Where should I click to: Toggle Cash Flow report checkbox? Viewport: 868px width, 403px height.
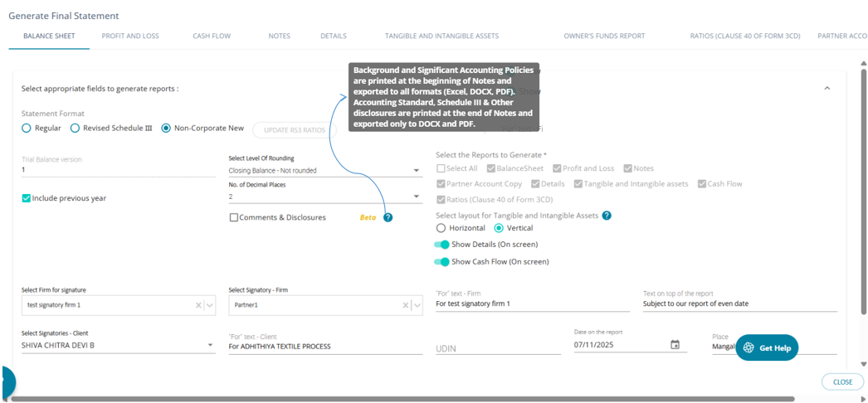[701, 184]
